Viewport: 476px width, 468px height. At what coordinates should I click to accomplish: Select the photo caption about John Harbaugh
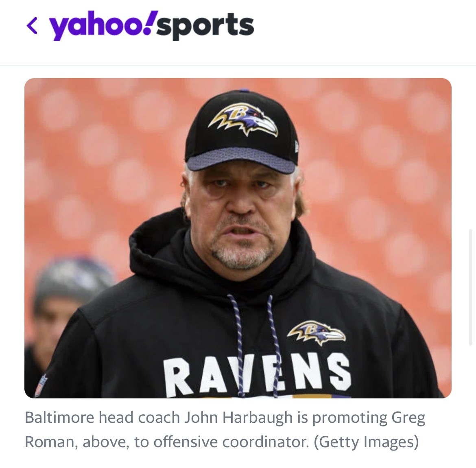pos(225,429)
